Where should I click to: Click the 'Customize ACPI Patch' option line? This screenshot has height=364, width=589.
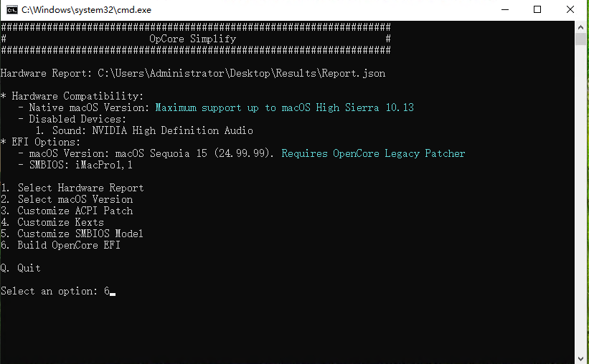point(67,211)
